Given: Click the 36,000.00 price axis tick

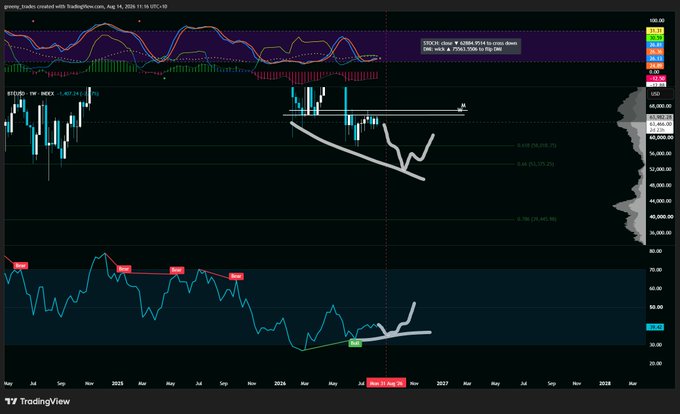Looking at the screenshot, I should [661, 233].
